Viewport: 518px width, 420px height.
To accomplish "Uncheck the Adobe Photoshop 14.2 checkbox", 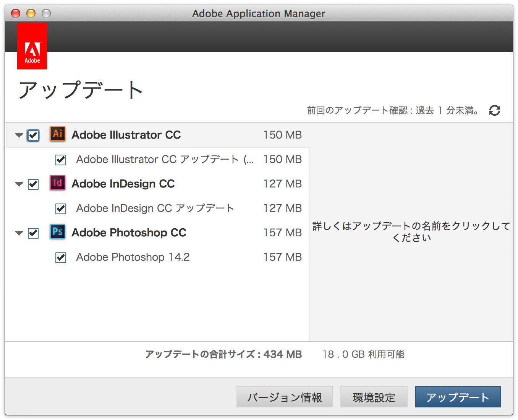I will pyautogui.click(x=61, y=257).
